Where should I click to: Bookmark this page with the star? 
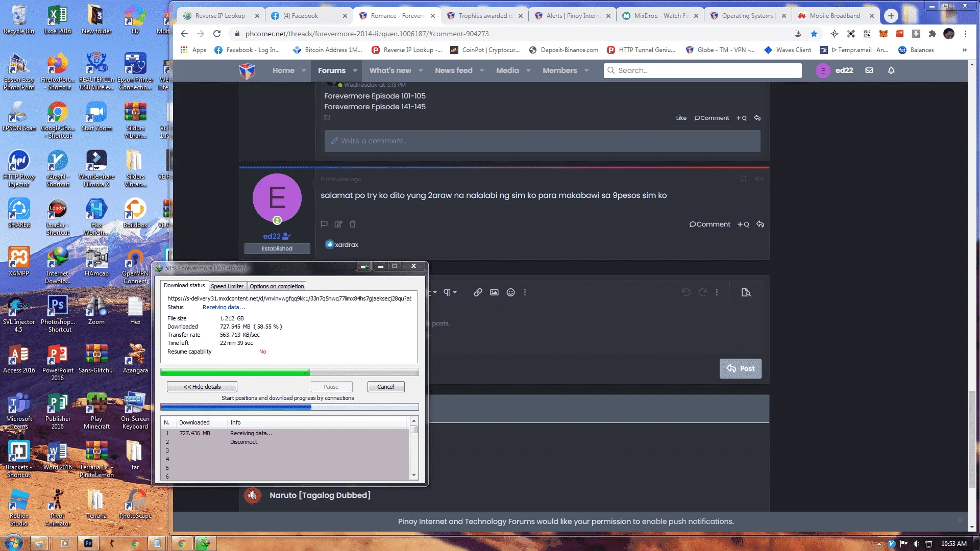point(814,34)
